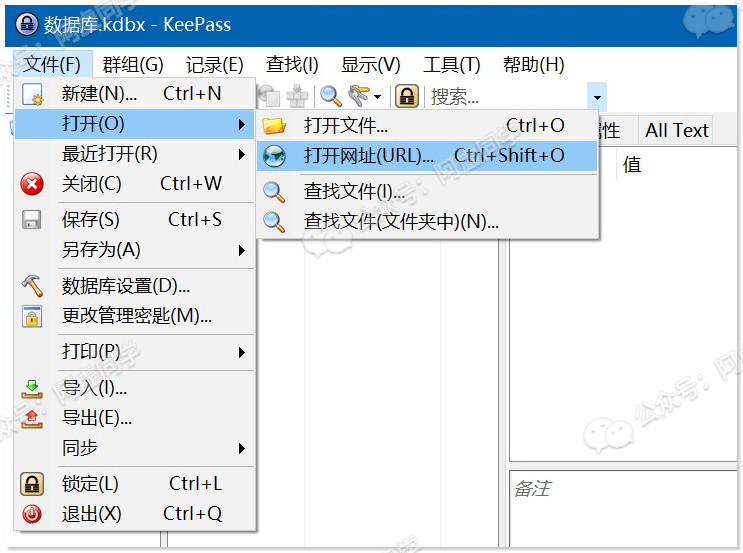
Task: Click the red Exit power icon
Action: tap(32, 514)
